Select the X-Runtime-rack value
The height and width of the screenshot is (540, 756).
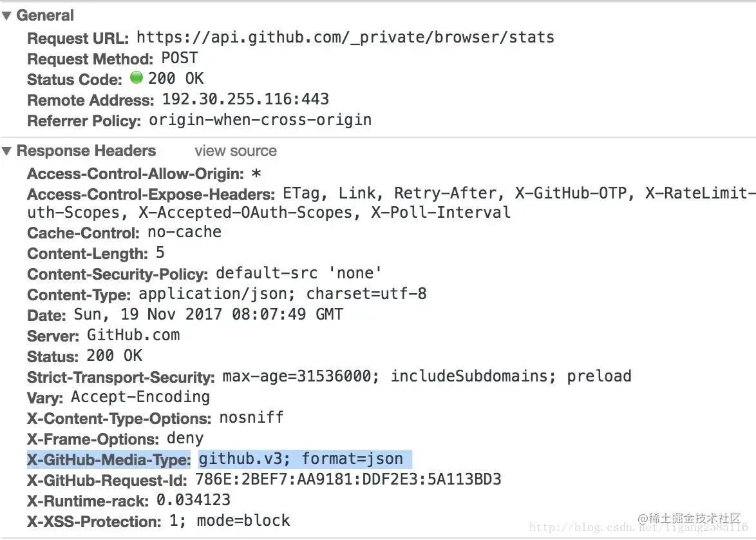(x=193, y=500)
